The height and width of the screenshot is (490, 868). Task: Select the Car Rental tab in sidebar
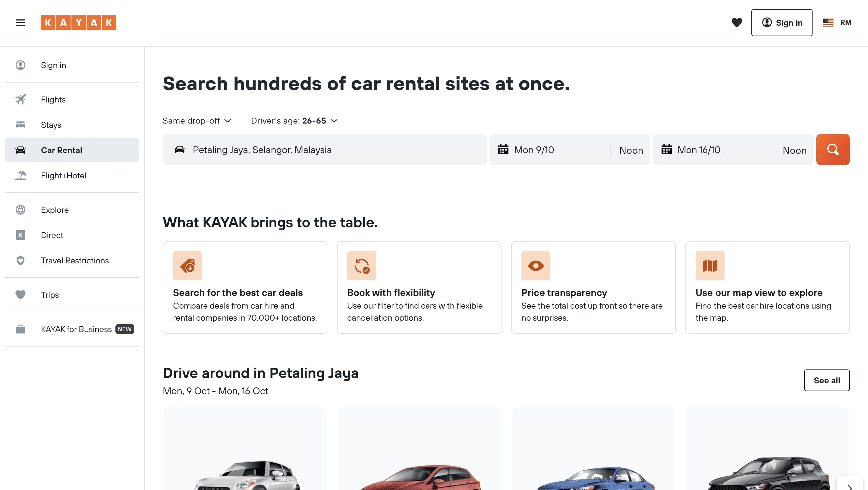[62, 150]
